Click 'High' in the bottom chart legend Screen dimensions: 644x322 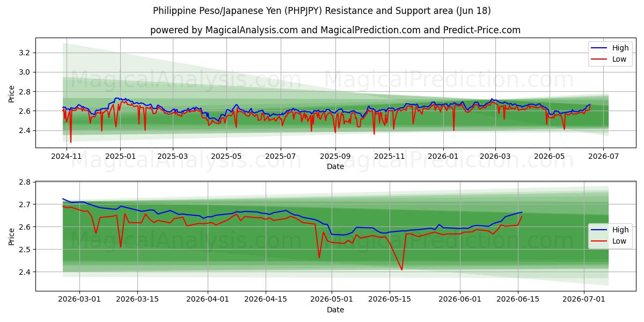click(x=620, y=230)
